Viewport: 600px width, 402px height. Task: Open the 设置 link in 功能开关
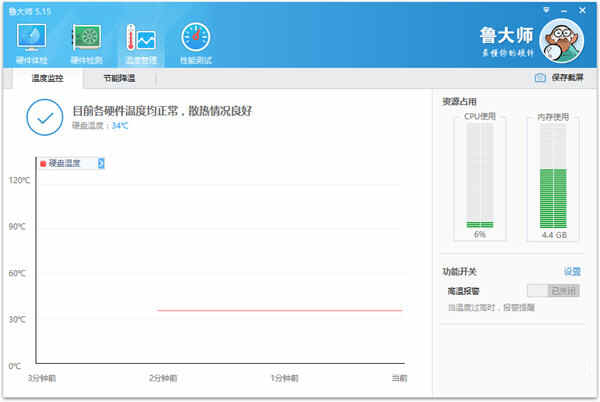coord(572,272)
